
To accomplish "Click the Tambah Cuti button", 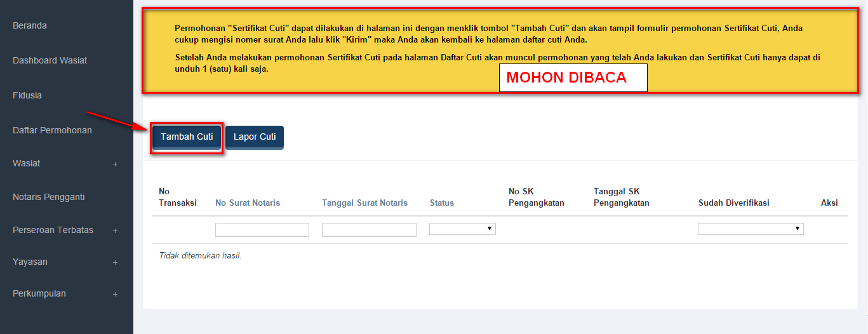I will point(187,137).
